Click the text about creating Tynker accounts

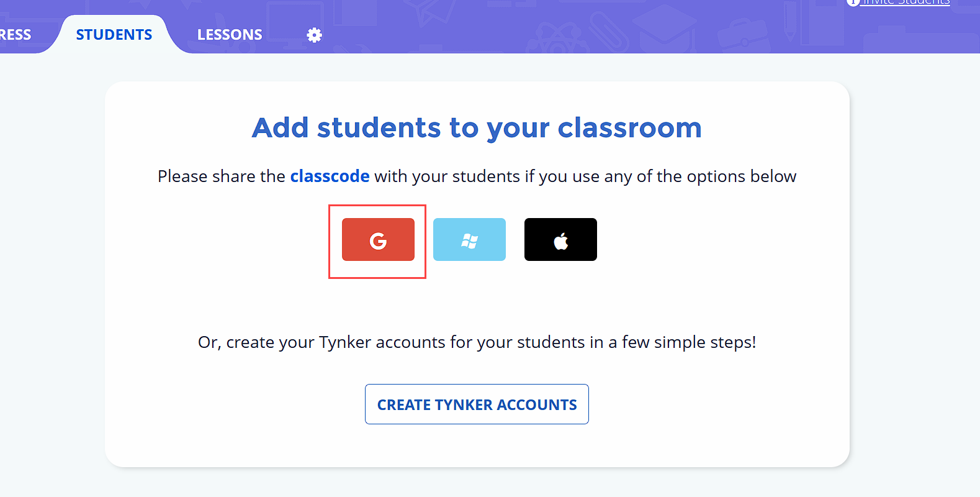pyautogui.click(x=477, y=342)
